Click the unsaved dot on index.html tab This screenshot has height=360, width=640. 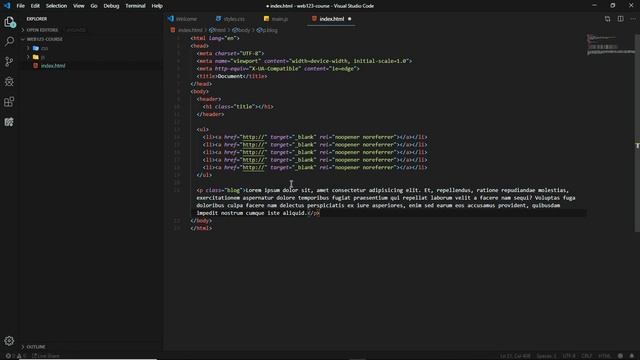[x=349, y=19]
